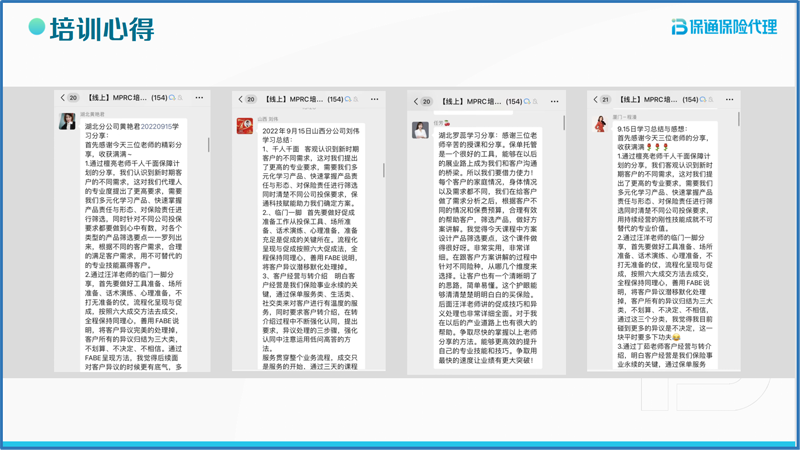Click back arrow in 湖北黄艳君 chat header

[x=62, y=98]
